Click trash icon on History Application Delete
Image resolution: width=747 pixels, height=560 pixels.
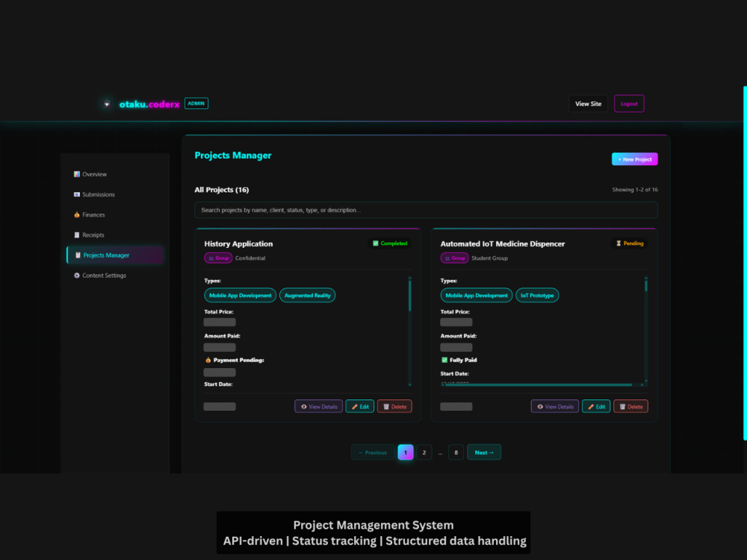pyautogui.click(x=386, y=407)
